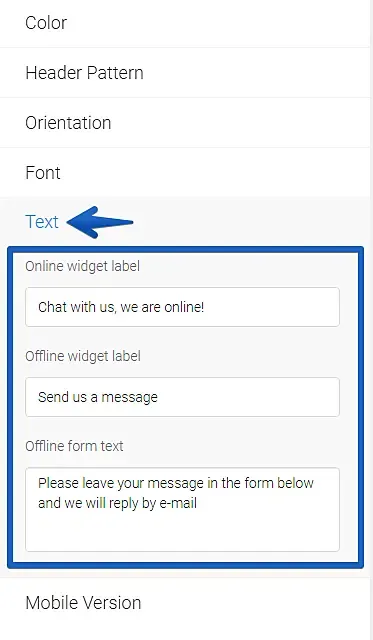The height and width of the screenshot is (640, 373).
Task: Click the "Offline form text" caption
Action: (x=74, y=446)
